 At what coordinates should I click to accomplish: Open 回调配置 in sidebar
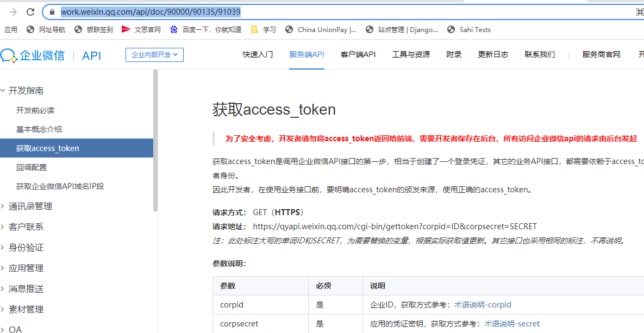tap(32, 167)
